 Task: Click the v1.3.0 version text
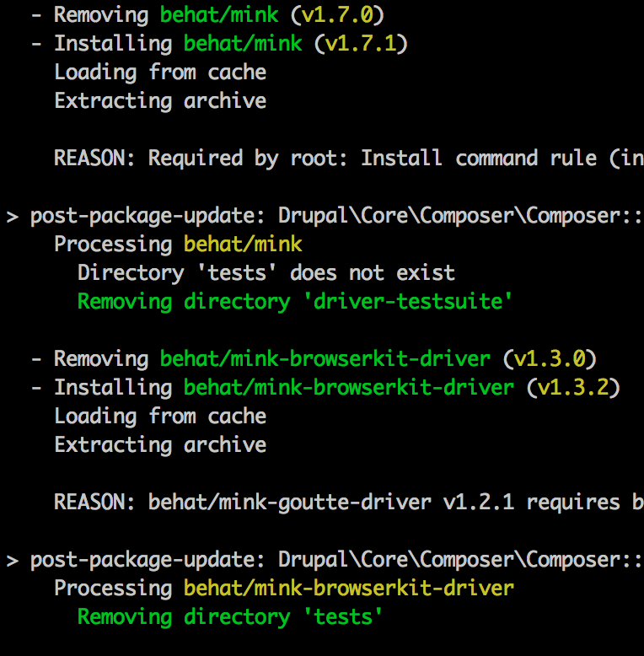(x=550, y=358)
